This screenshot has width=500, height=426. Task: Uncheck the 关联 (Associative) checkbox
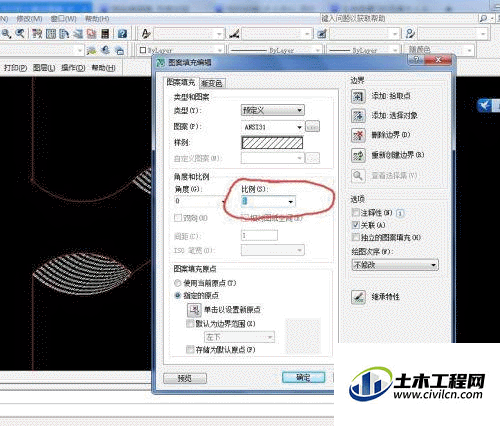pyautogui.click(x=356, y=225)
